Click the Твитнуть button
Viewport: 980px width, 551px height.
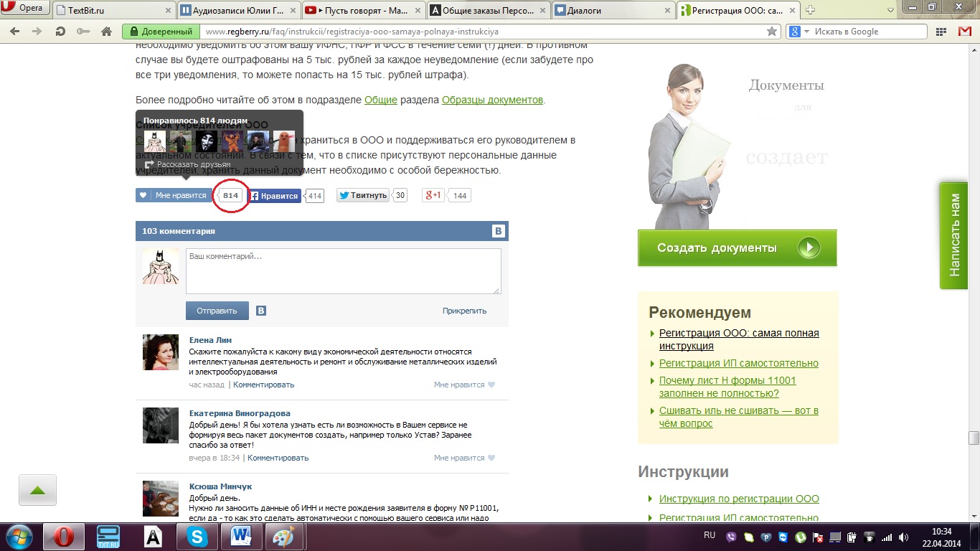(363, 195)
